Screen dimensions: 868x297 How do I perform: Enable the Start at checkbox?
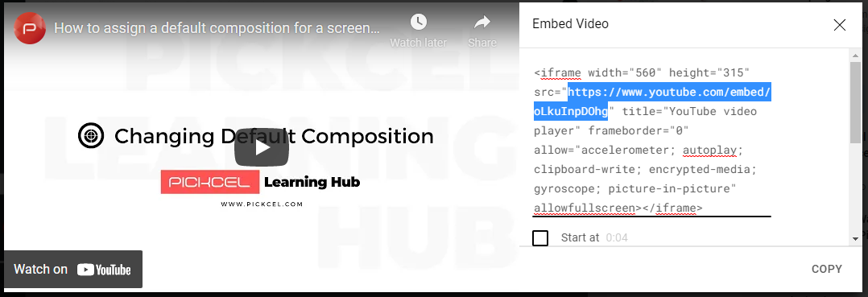point(540,237)
